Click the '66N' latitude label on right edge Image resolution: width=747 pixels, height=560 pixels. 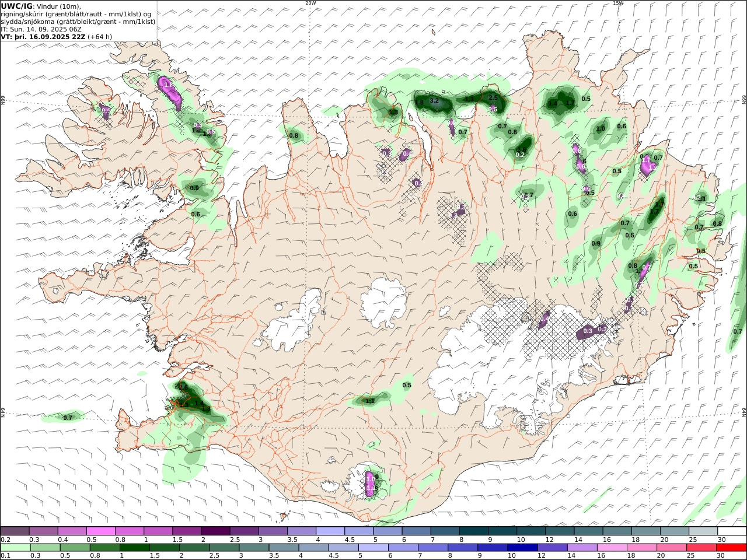[744, 100]
